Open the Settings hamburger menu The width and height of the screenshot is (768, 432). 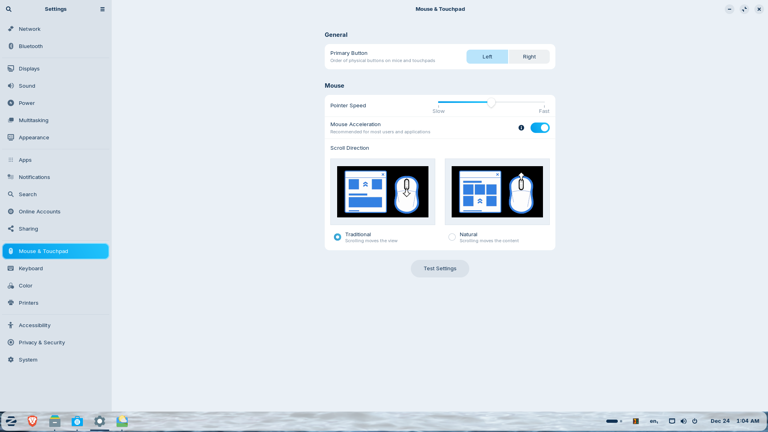click(102, 9)
